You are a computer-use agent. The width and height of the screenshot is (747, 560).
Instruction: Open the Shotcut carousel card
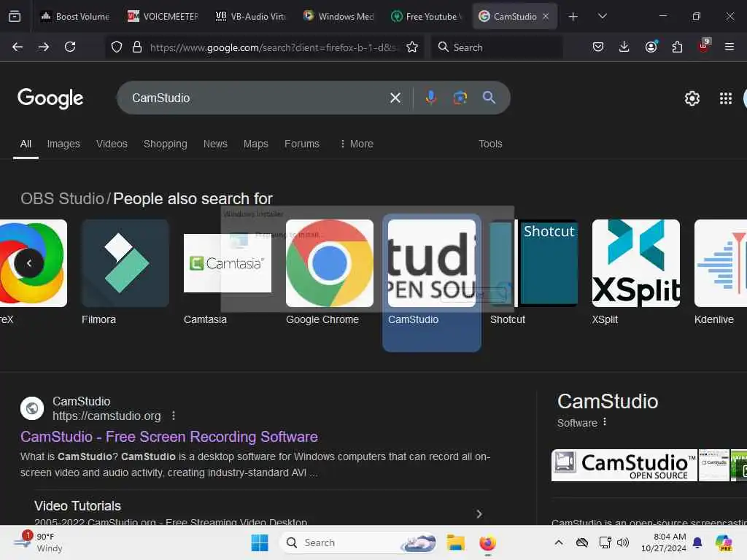pos(533,273)
